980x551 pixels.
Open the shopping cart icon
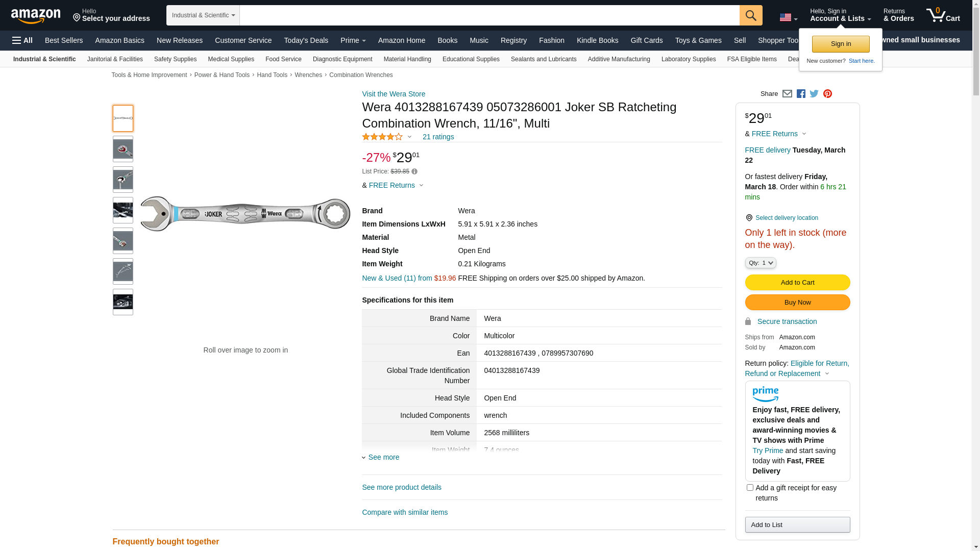point(943,15)
